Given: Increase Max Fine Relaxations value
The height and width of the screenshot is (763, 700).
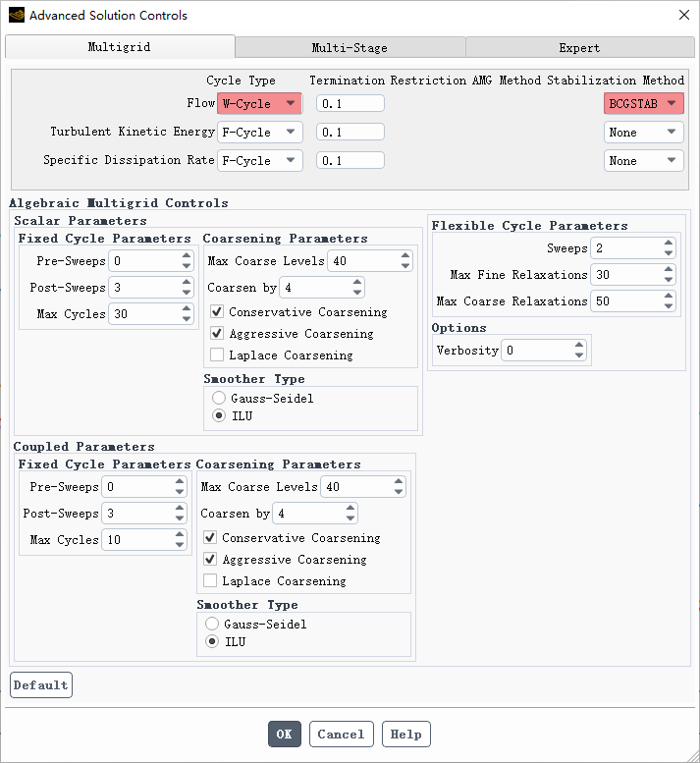Looking at the screenshot, I should [668, 270].
